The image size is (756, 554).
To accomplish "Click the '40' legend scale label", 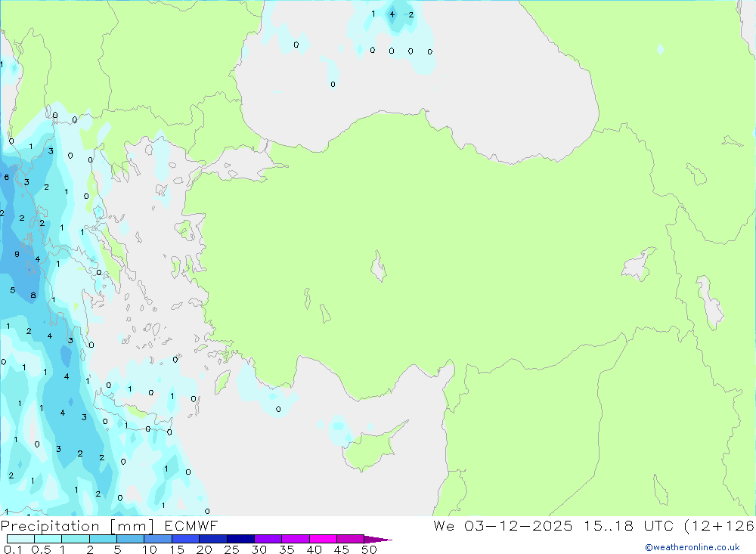I will [314, 549].
